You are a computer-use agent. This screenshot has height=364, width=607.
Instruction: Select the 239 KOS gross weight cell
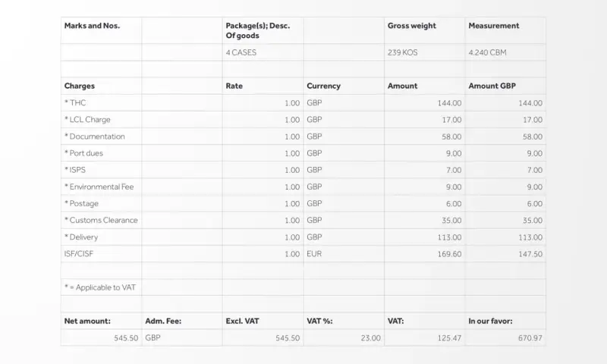[425, 52]
